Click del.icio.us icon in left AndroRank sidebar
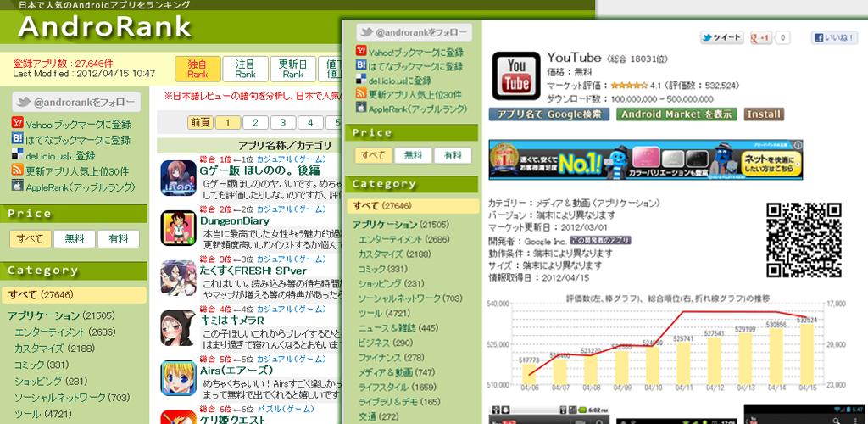Screen dimensions: 868x424 17,155
